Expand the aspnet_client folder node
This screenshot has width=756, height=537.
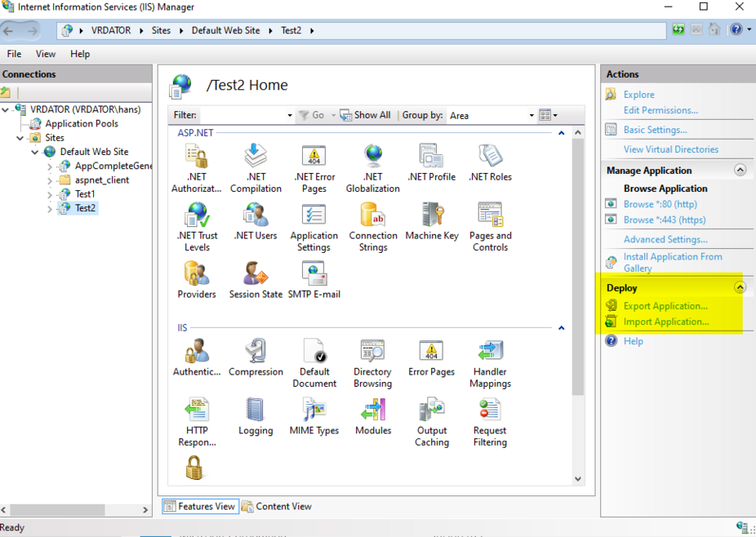[50, 180]
